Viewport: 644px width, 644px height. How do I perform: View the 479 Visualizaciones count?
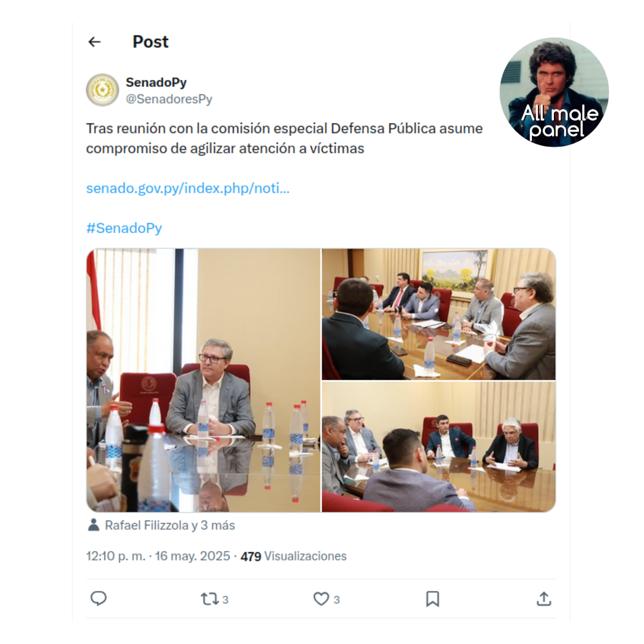click(x=293, y=556)
